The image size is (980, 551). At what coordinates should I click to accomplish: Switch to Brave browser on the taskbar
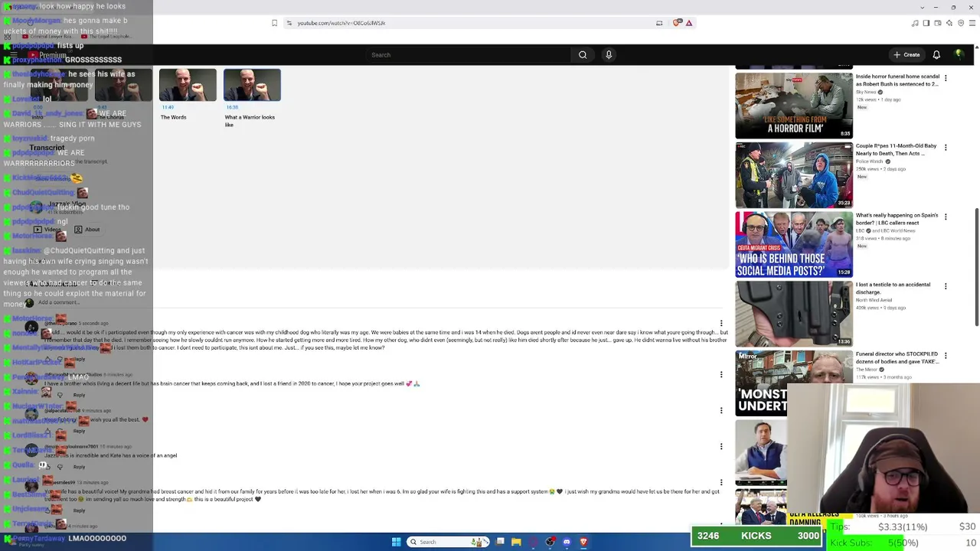pyautogui.click(x=583, y=542)
